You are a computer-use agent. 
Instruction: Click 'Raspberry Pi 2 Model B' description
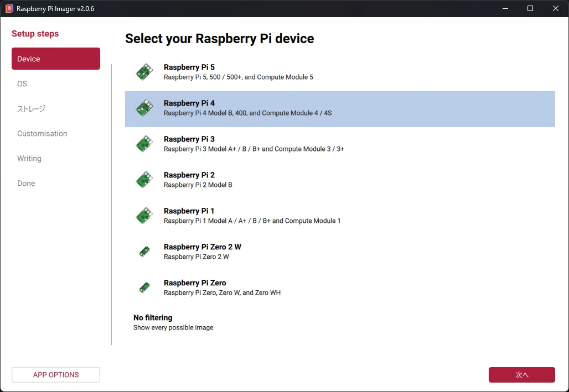[x=198, y=185]
